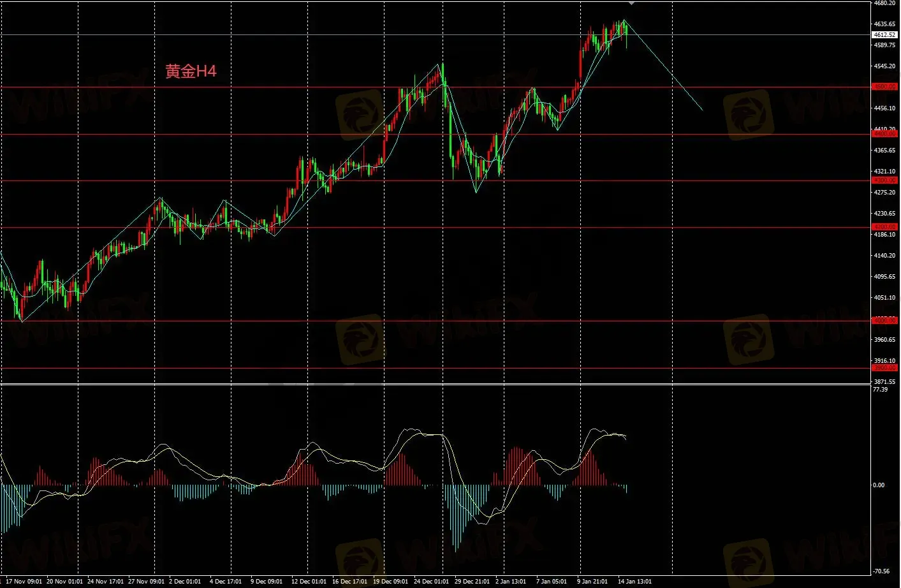Click the 4140.20 price scale value
This screenshot has height=588, width=901.
pyautogui.click(x=884, y=256)
